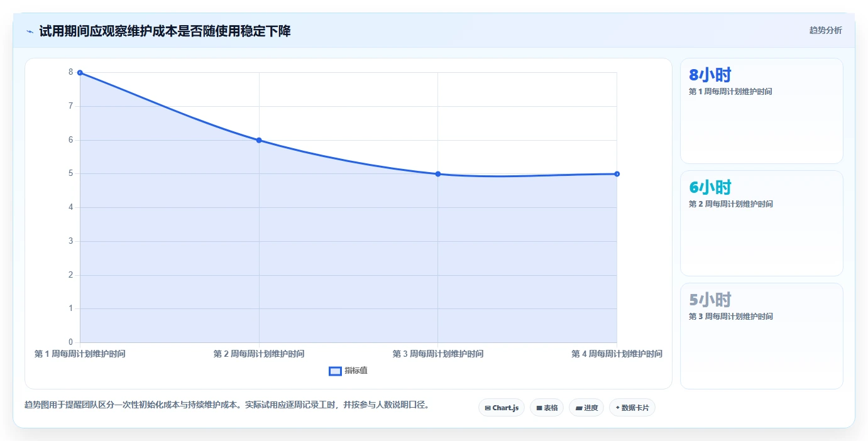Image resolution: width=868 pixels, height=441 pixels.
Task: Select the 表格 tag
Action: [x=547, y=408]
